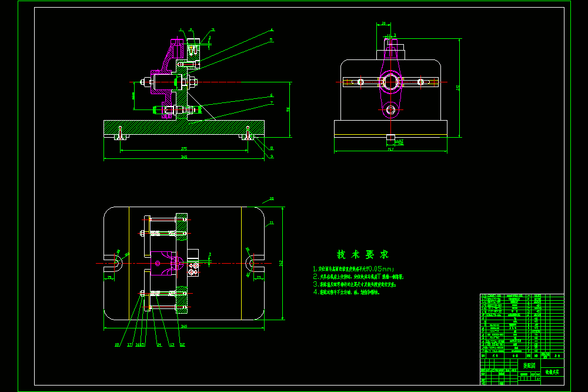
Task: Select part balloon number 13
Action: point(172,345)
